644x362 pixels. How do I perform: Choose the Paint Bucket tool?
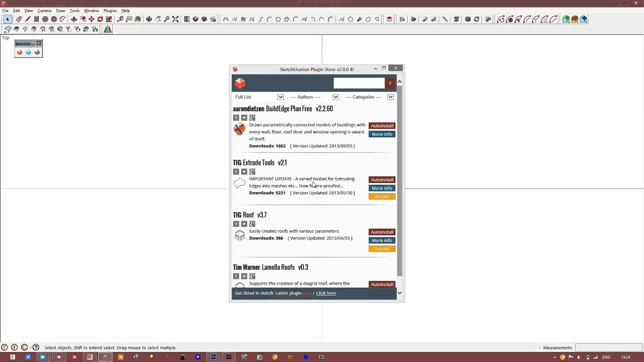tap(138, 19)
